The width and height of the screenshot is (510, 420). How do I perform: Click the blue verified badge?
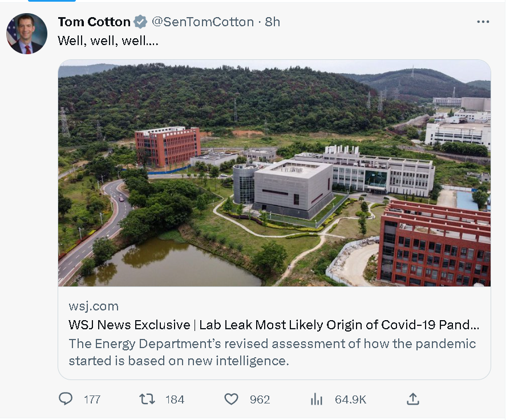(140, 22)
